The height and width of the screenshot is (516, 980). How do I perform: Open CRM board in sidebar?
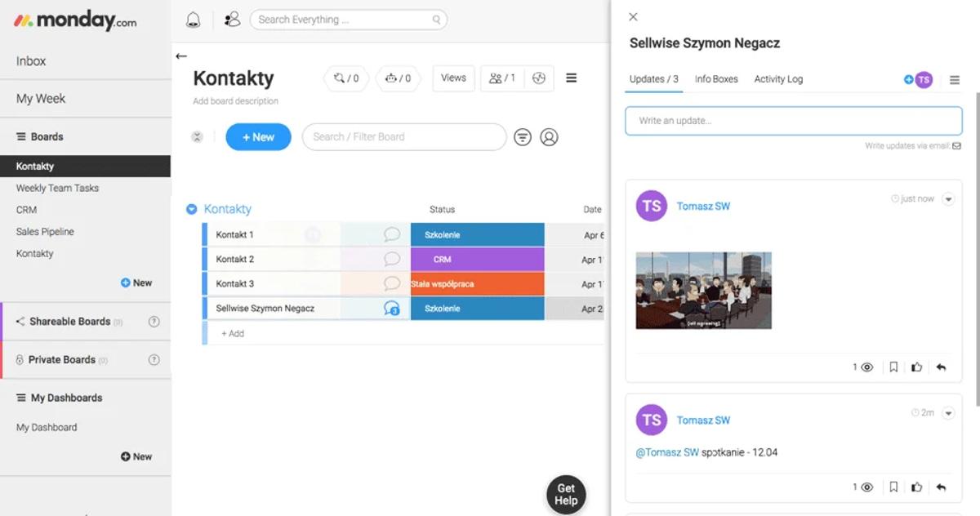pyautogui.click(x=26, y=210)
